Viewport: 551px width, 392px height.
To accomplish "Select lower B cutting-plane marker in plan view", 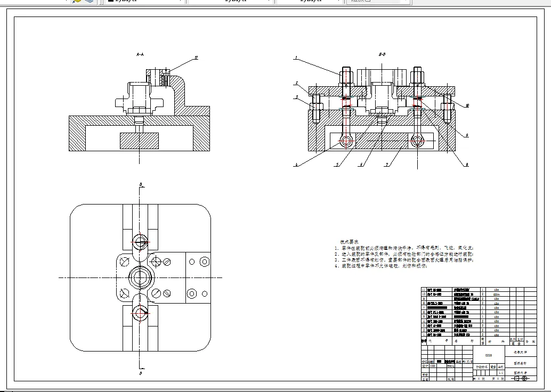I will (x=141, y=373).
